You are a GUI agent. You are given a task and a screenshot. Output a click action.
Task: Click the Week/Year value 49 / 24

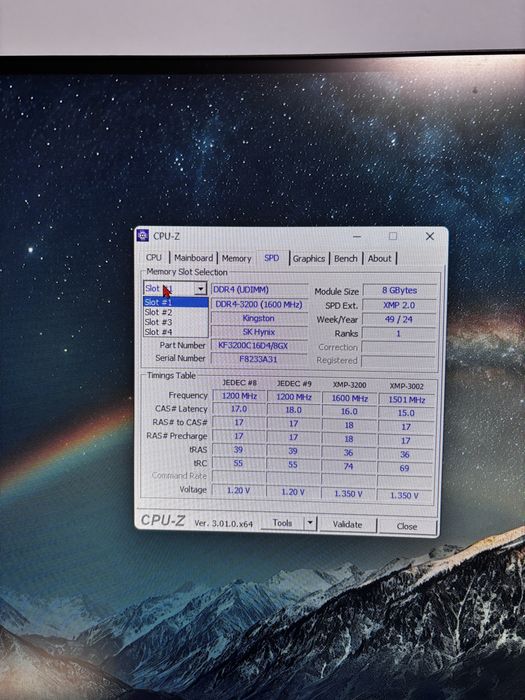pos(400,320)
